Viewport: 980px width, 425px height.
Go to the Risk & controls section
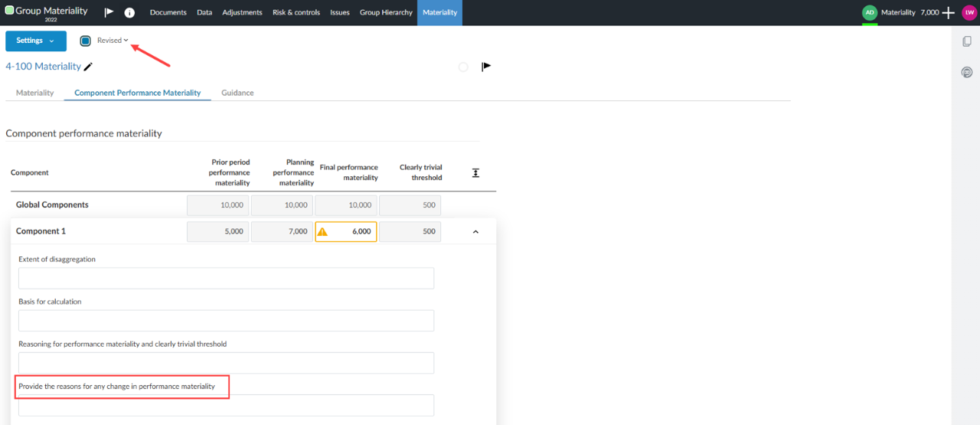(296, 12)
